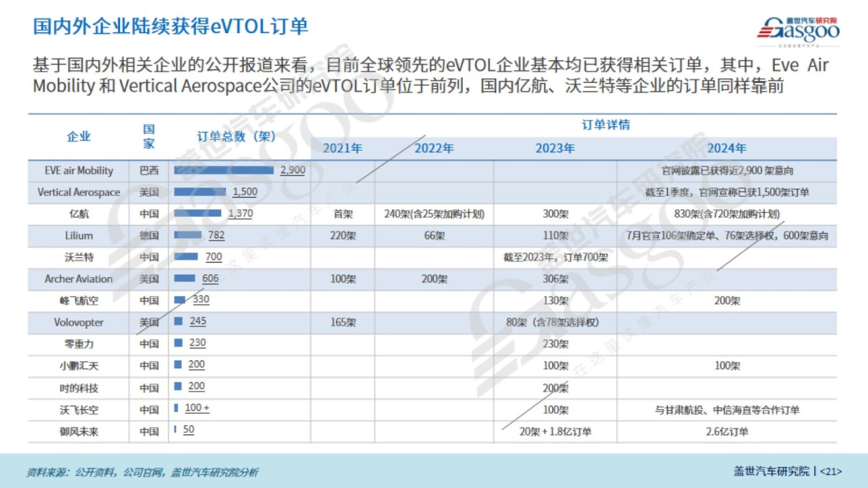This screenshot has height=488, width=868.
Task: Click '与甘肃航投、中信海直等合作订单' cell
Action: [727, 410]
